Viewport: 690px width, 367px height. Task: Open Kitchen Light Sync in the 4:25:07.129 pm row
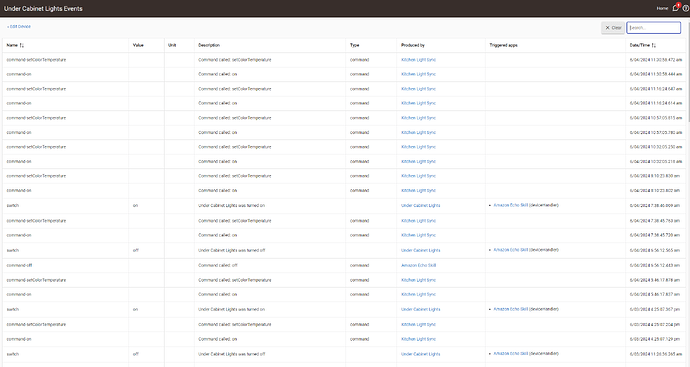coord(418,339)
